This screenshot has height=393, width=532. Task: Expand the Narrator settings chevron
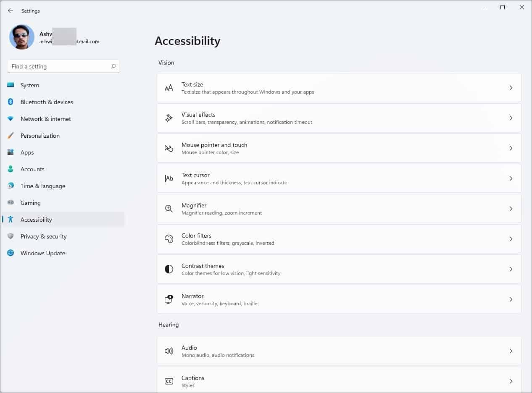(511, 299)
